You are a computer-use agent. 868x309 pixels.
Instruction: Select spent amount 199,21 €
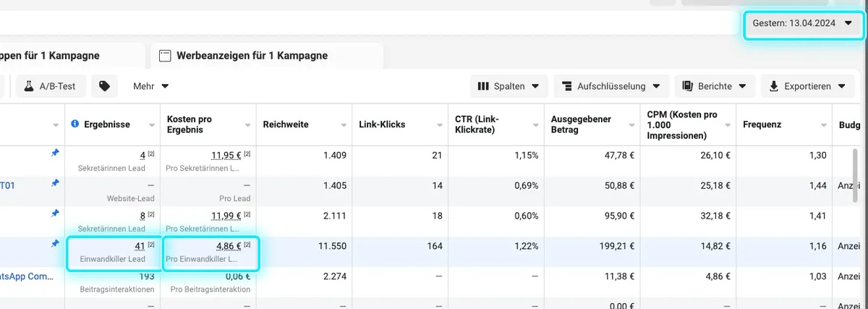pos(616,246)
